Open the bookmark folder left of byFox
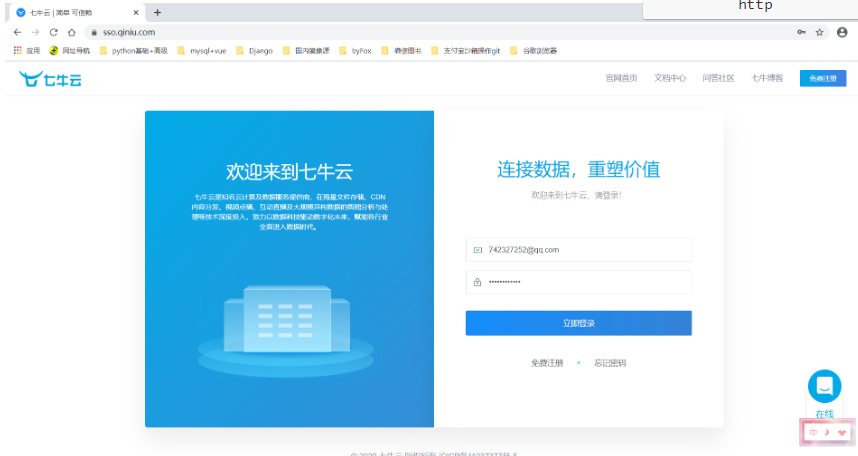Image resolution: width=858 pixels, height=456 pixels. pyautogui.click(x=306, y=50)
